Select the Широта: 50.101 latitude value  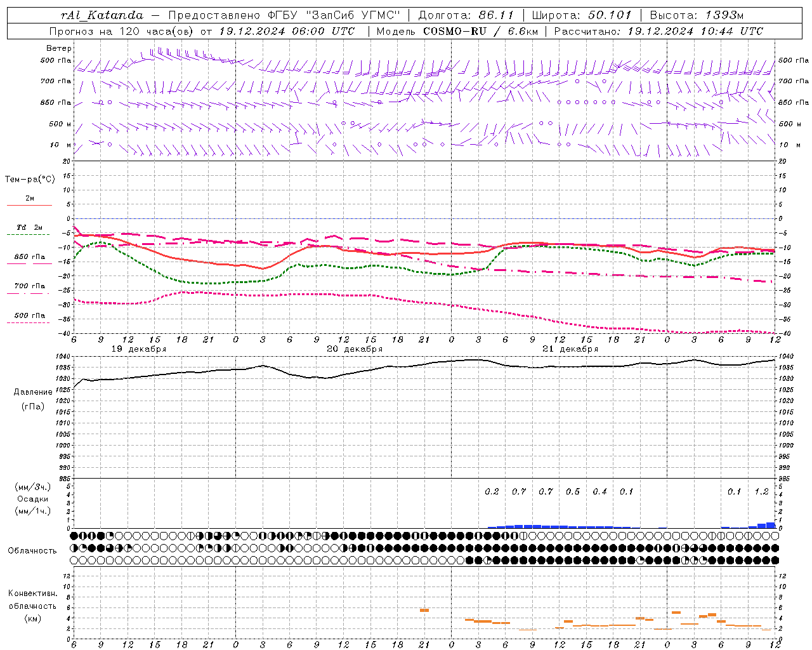click(x=581, y=15)
